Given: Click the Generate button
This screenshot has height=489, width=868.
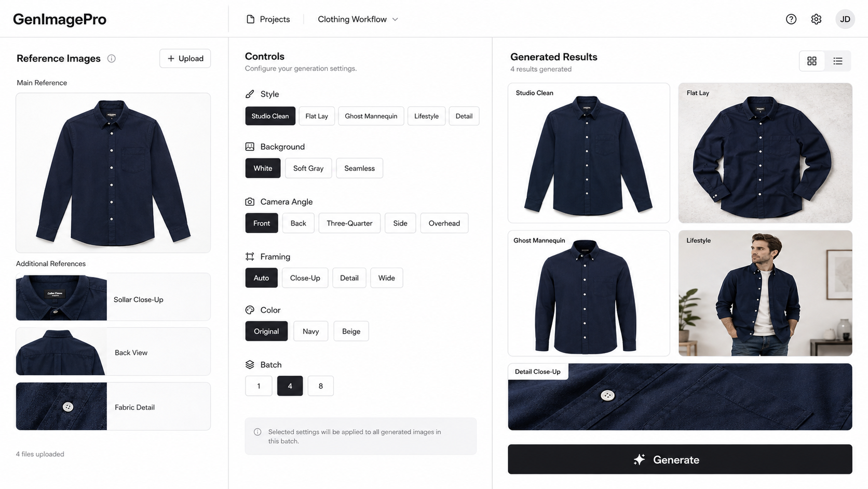Looking at the screenshot, I should [680, 459].
